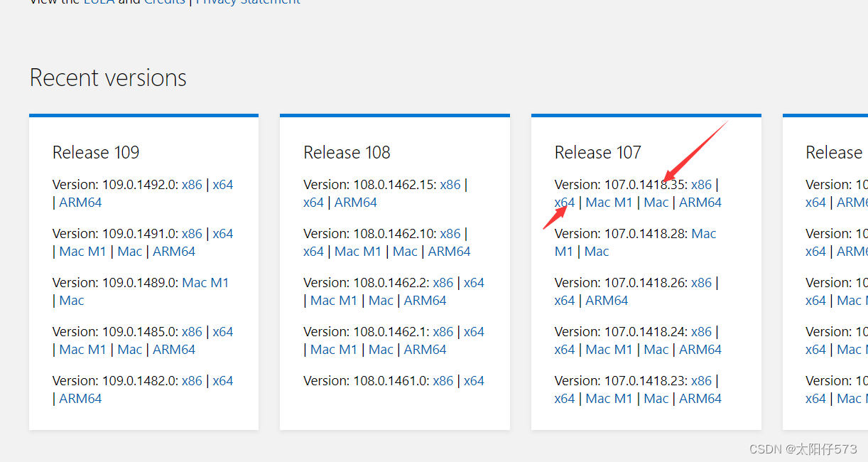
Task: Download x86 for version 108.0.1462.15
Action: coord(450,185)
